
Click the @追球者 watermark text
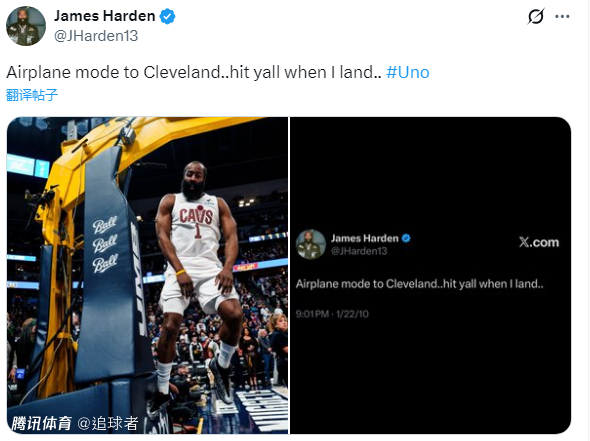[108, 424]
